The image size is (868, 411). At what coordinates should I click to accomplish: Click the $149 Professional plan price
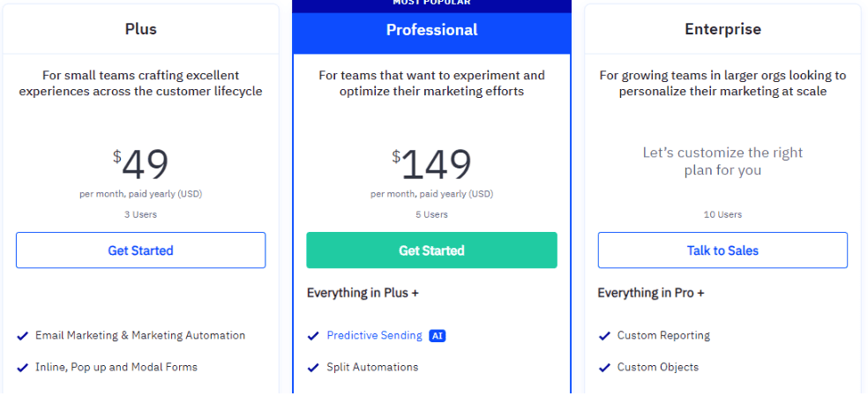click(431, 164)
